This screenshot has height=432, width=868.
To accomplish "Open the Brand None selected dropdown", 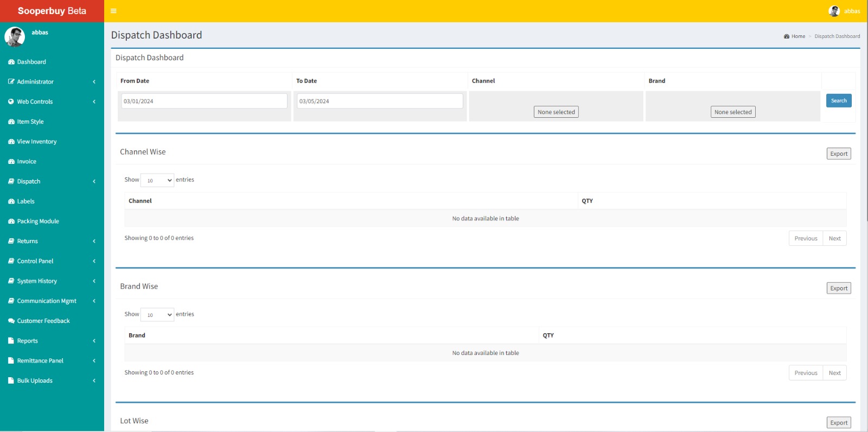I will (x=733, y=112).
